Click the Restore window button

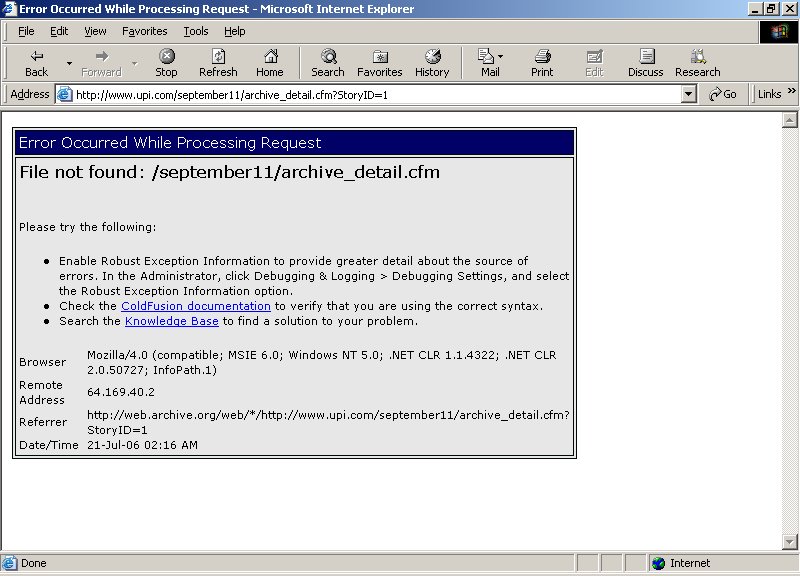click(771, 9)
